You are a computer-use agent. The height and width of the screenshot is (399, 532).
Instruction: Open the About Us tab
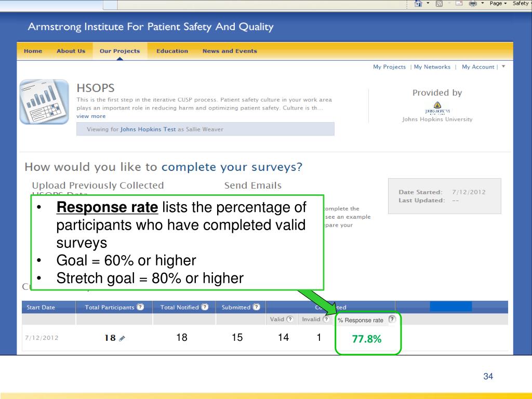tap(71, 51)
